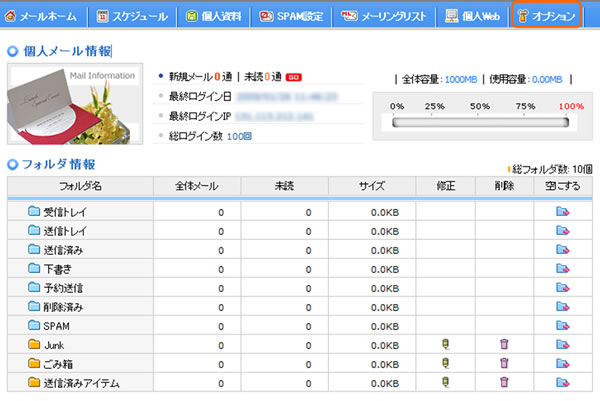Open the 送信済み folder link
Viewport: 600px width, 401px height.
[x=62, y=250]
